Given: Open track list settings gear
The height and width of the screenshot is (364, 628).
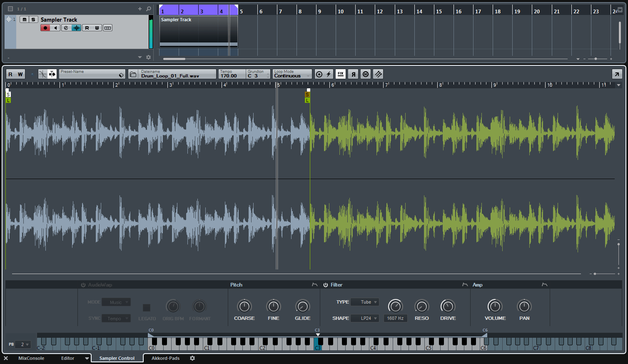Looking at the screenshot, I should point(148,57).
